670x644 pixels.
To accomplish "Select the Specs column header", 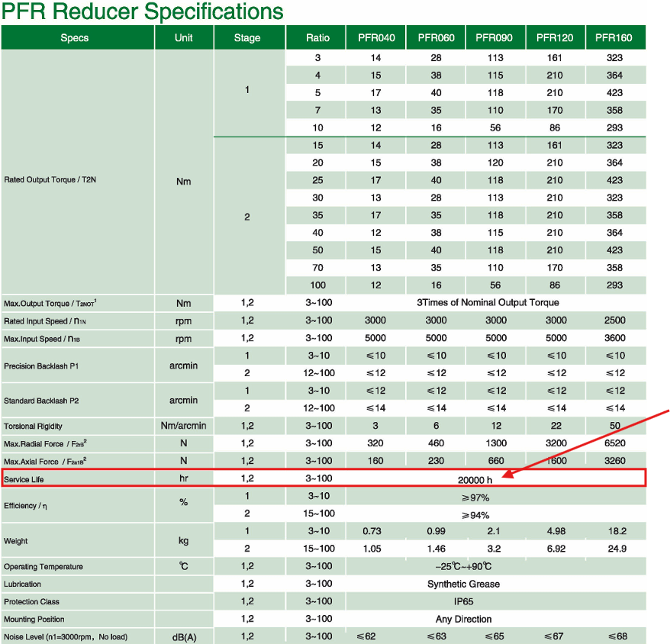I will click(x=75, y=38).
